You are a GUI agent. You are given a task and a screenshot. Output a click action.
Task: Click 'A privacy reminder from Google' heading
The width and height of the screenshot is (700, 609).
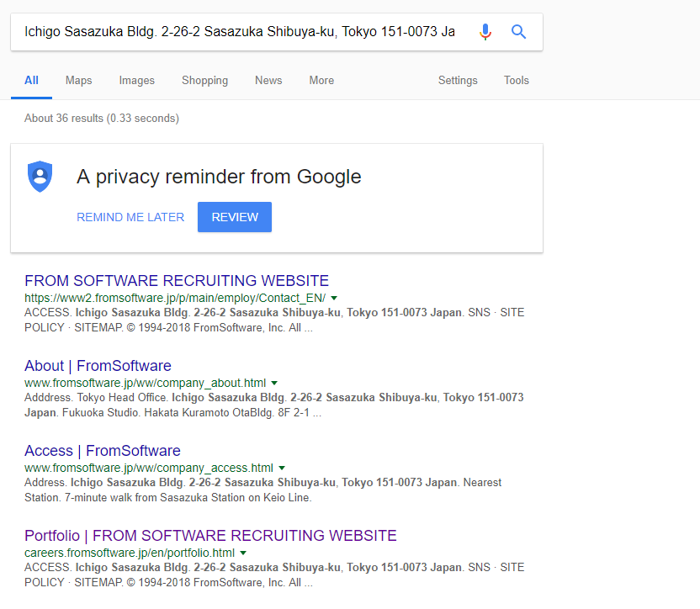click(219, 177)
